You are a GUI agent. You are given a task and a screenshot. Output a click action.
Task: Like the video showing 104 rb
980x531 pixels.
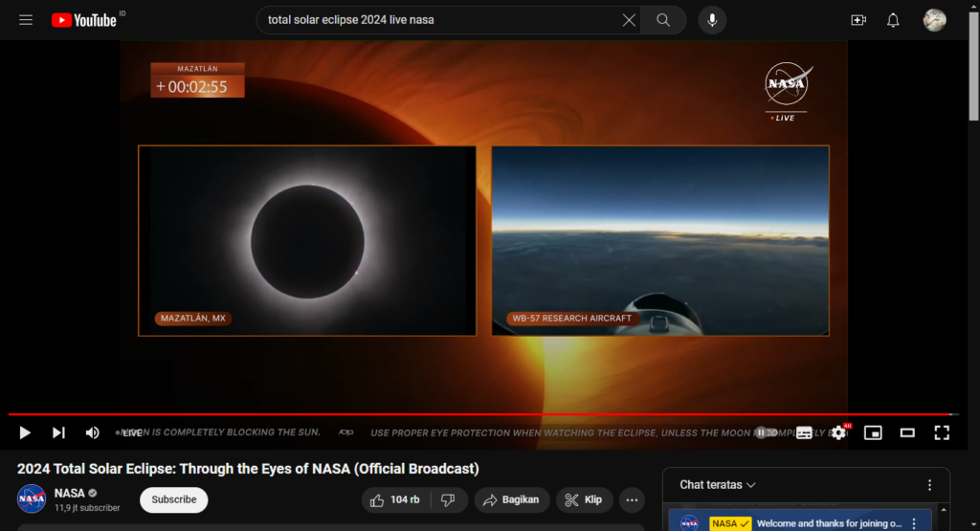(x=396, y=499)
